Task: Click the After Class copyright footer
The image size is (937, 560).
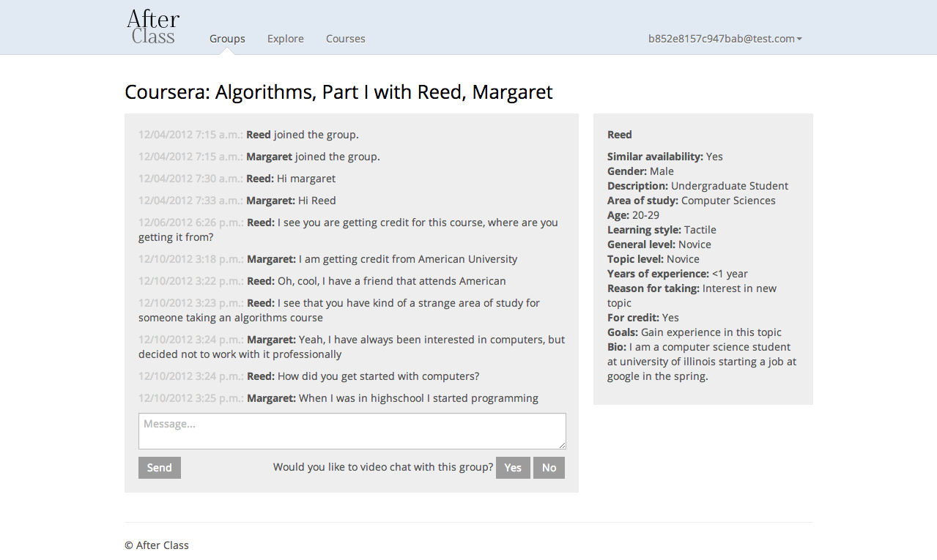Action: click(x=157, y=545)
